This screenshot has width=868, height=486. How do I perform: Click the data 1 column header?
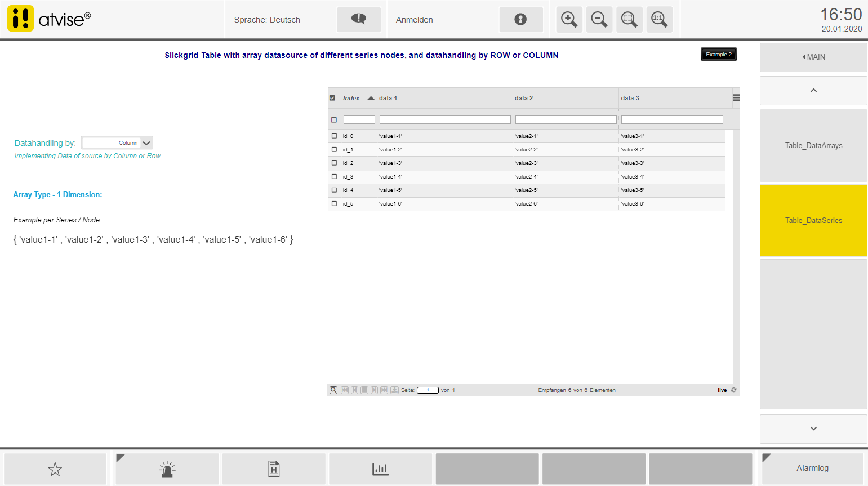pos(445,98)
